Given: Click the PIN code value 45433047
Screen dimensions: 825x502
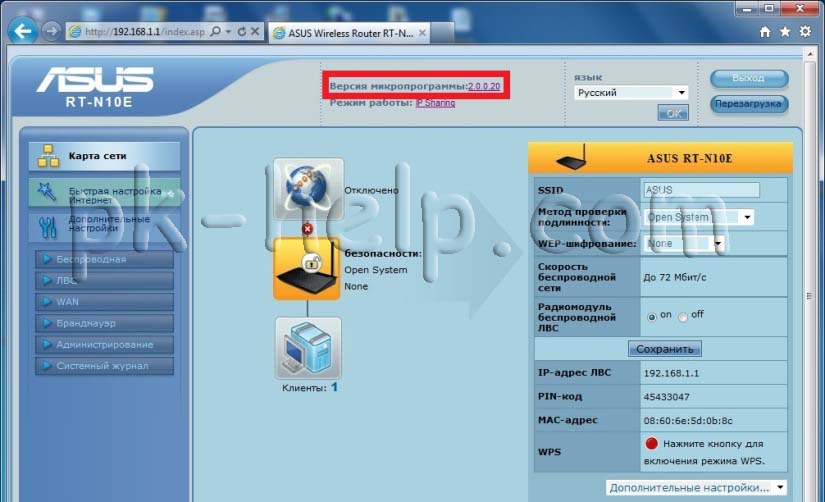Looking at the screenshot, I should 667,397.
